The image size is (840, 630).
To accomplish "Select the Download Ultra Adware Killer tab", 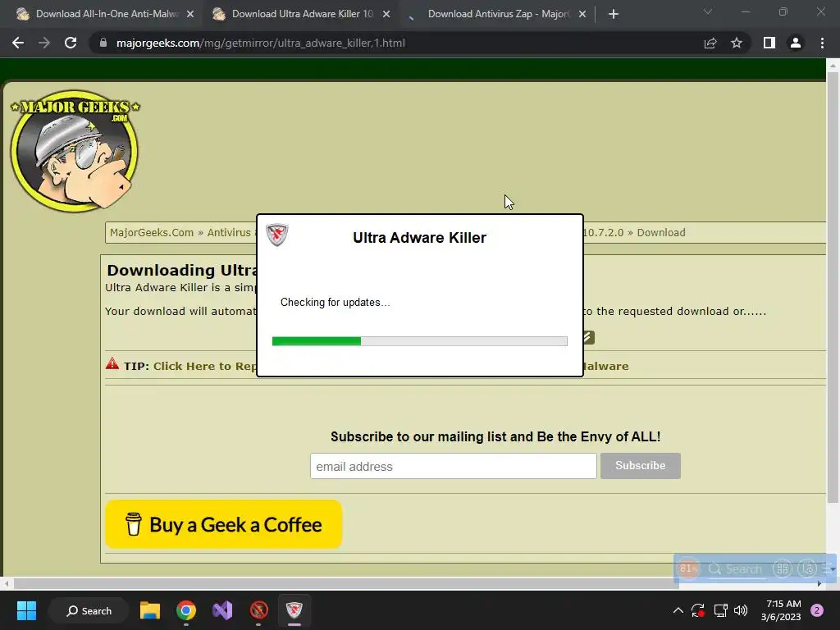I will click(x=302, y=14).
